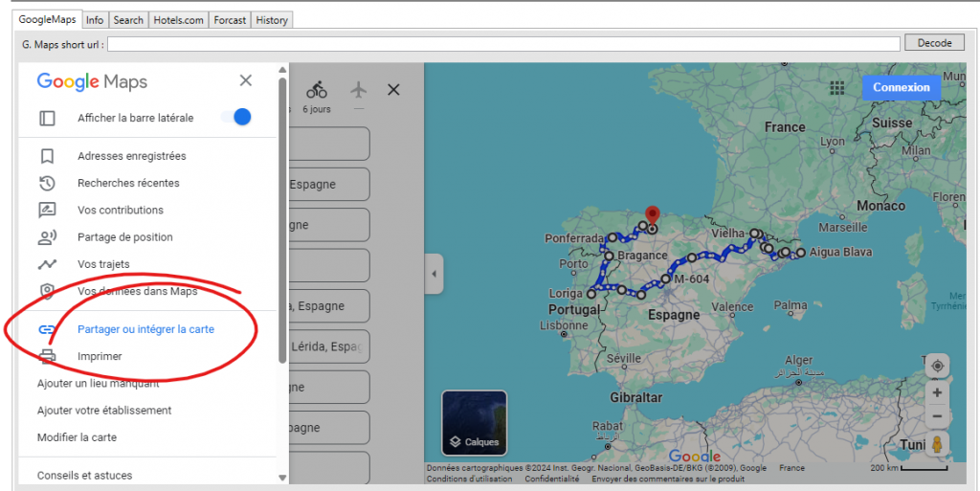Click the Bragance waypoint marker

click(x=609, y=257)
